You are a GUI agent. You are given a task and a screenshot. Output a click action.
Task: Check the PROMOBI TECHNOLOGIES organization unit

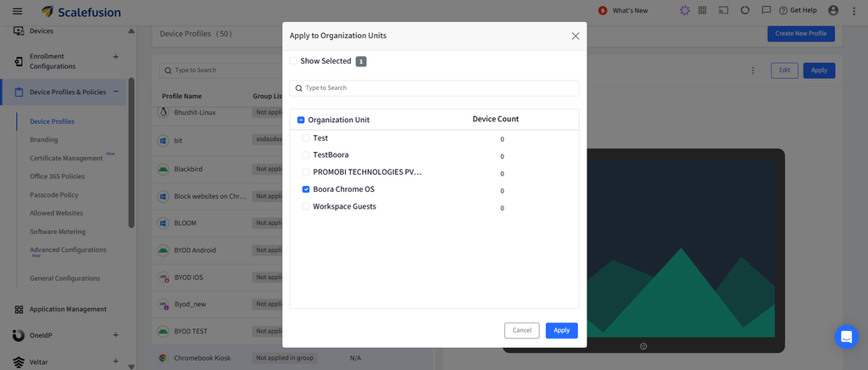305,172
